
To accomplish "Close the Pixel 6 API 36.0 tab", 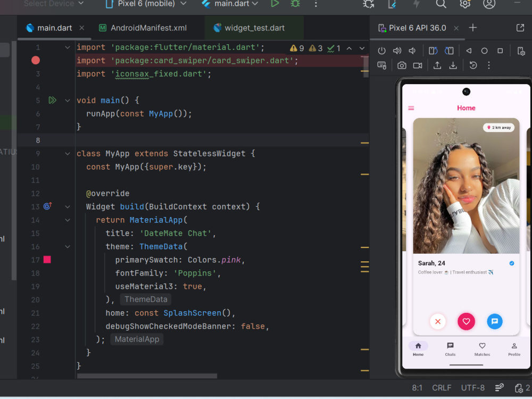I will pyautogui.click(x=456, y=28).
